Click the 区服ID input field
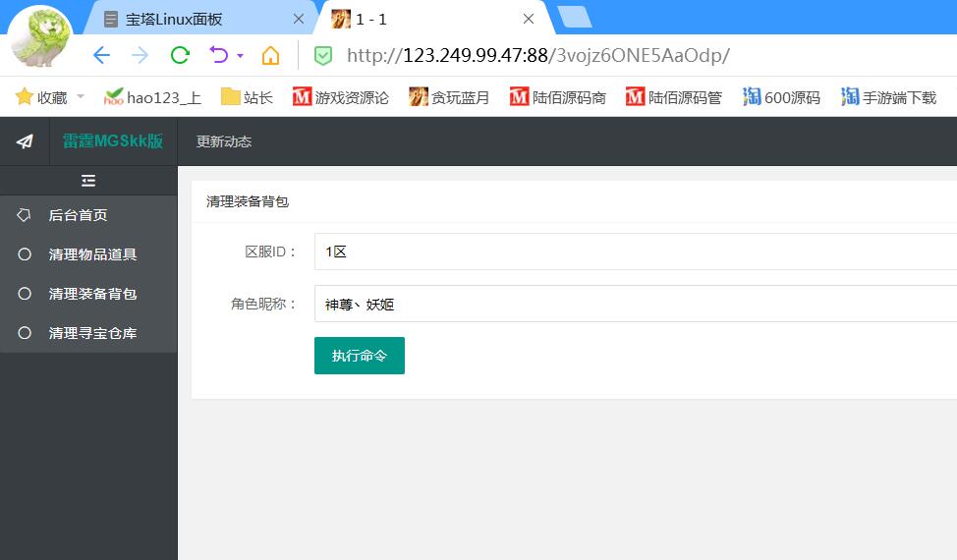The image size is (957, 560). click(635, 252)
